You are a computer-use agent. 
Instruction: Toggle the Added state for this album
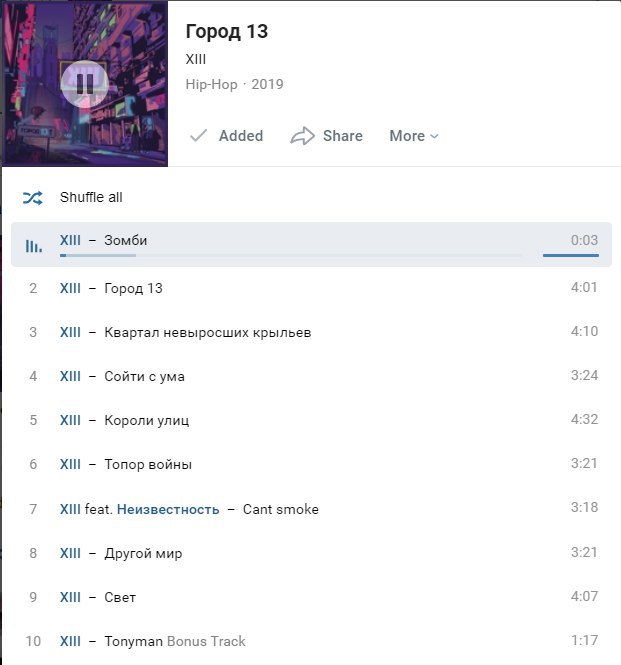tap(227, 136)
